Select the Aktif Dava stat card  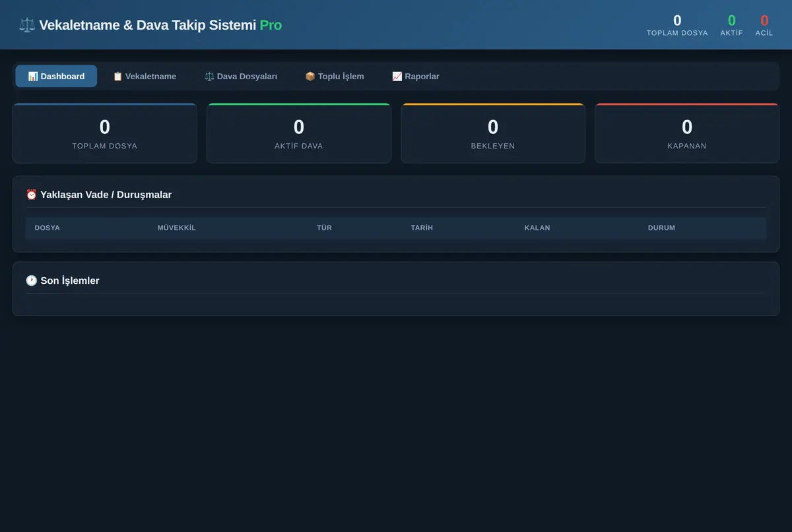click(299, 133)
